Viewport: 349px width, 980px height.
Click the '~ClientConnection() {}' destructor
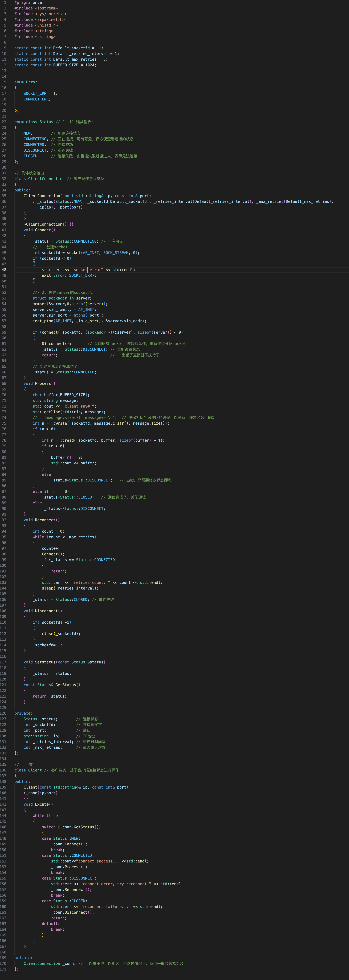coord(48,224)
